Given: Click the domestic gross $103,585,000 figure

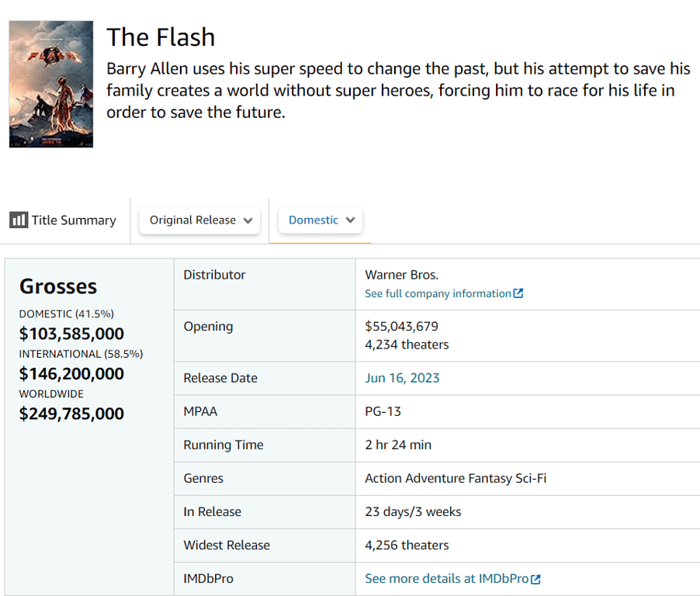Looking at the screenshot, I should pos(71,334).
